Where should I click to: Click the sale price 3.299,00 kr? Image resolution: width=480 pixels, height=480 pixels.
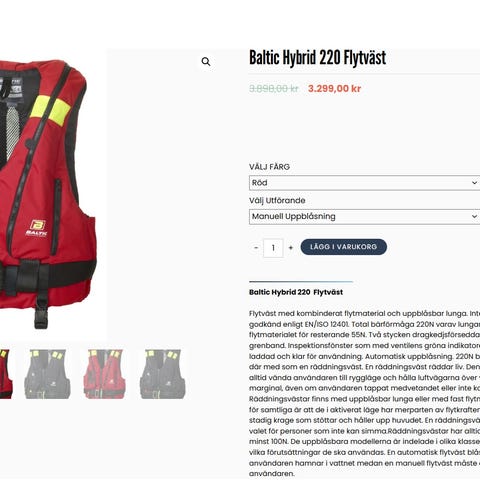point(334,89)
